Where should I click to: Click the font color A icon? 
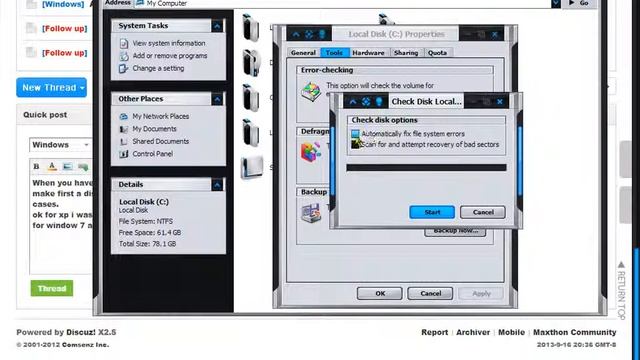click(x=52, y=167)
